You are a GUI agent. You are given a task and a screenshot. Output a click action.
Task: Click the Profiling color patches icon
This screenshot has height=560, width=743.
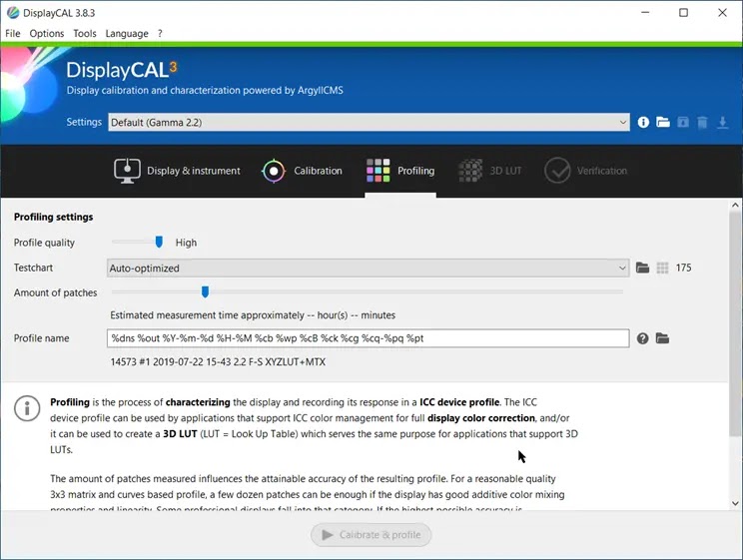[x=377, y=171]
